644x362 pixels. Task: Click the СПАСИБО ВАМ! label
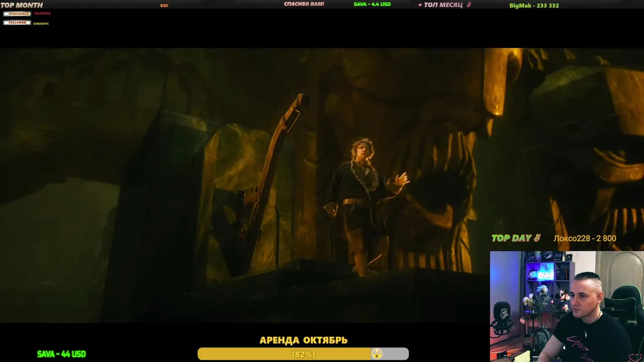click(304, 4)
